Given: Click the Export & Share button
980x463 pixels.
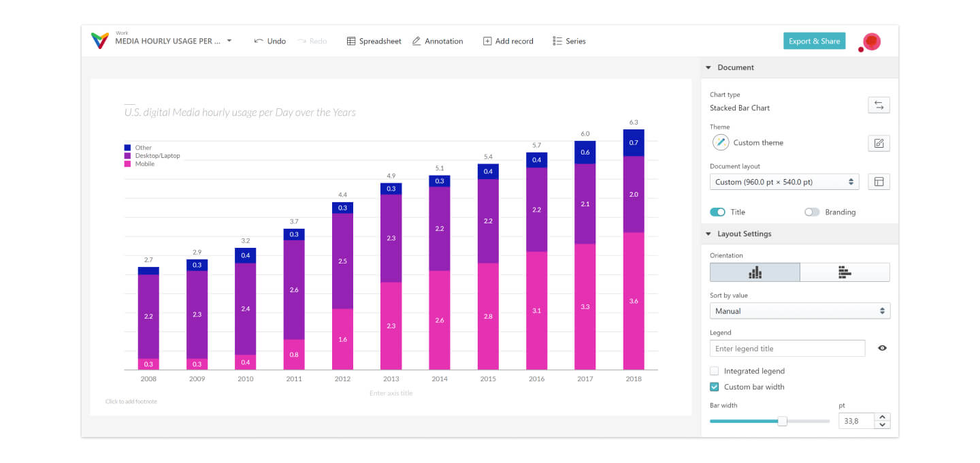Looking at the screenshot, I should pos(814,41).
